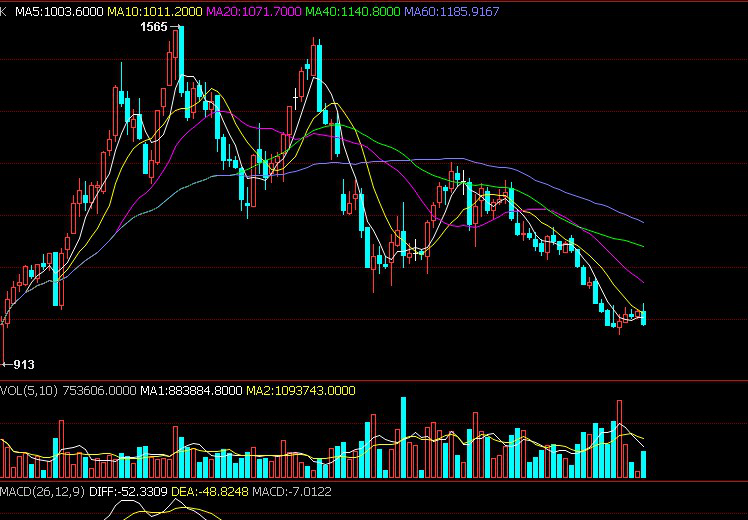Click the MA40:1140.8000 indicator label
Image resolution: width=748 pixels, height=520 pixels.
[353, 11]
